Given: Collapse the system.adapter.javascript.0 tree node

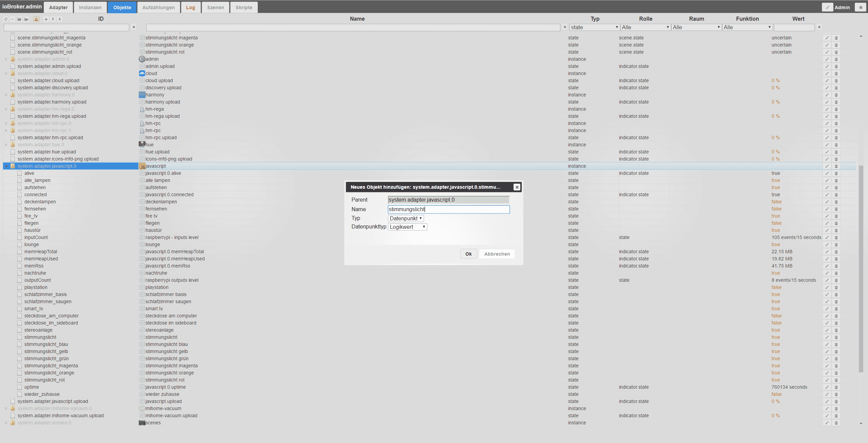Looking at the screenshot, I should (6, 166).
